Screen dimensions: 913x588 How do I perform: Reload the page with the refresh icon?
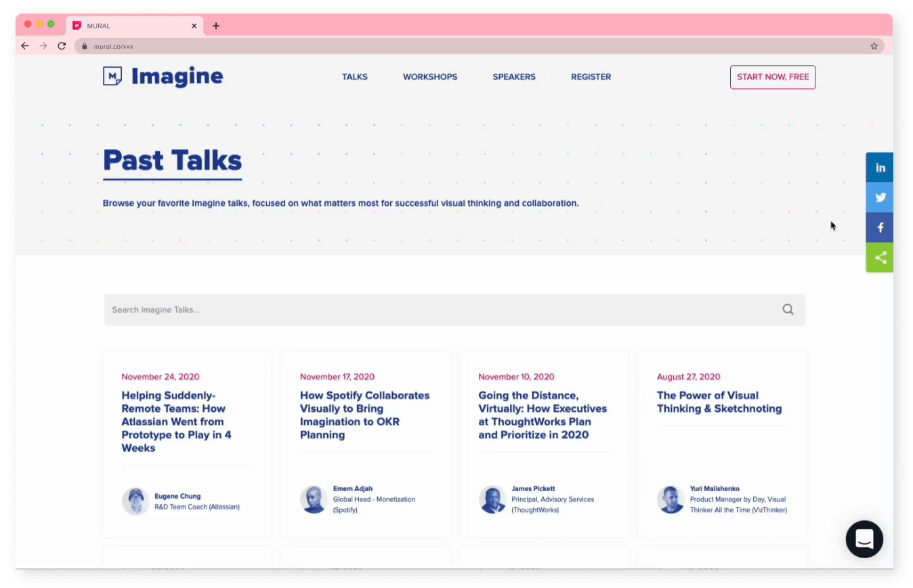pyautogui.click(x=62, y=46)
